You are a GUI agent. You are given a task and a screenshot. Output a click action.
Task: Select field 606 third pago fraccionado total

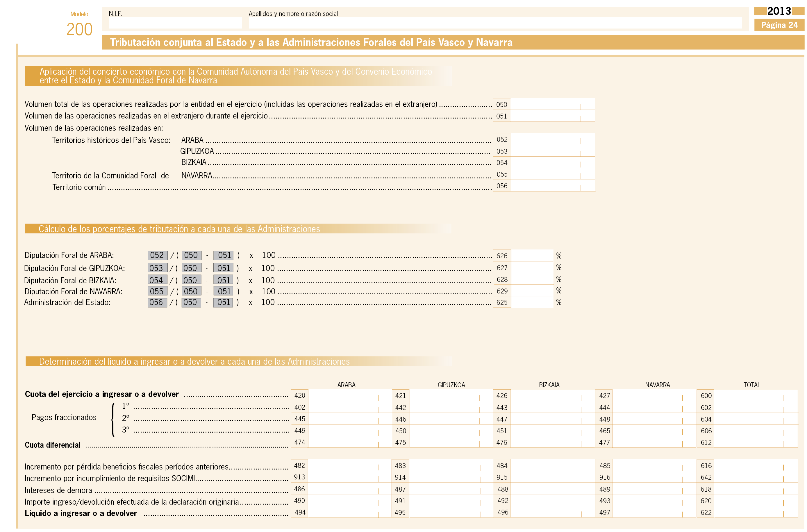click(756, 430)
